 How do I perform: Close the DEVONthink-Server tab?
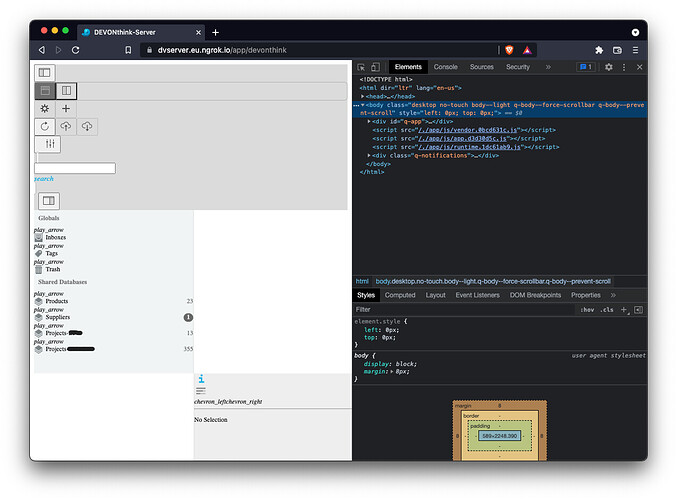198,32
